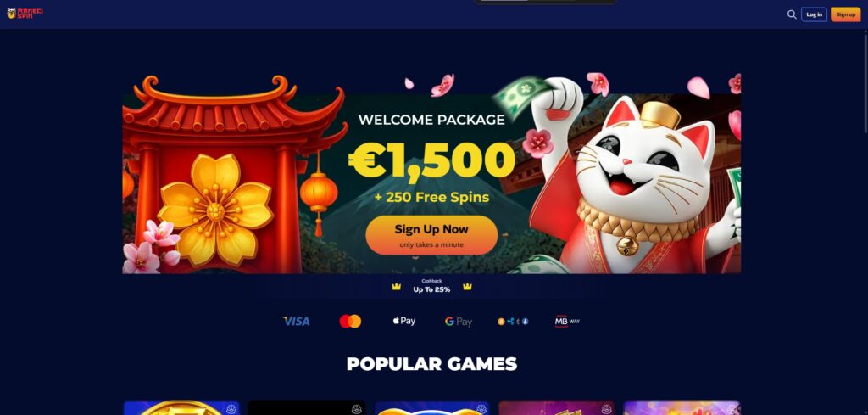Click the cat badge on second game tile
The width and height of the screenshot is (868, 415).
pos(357,409)
